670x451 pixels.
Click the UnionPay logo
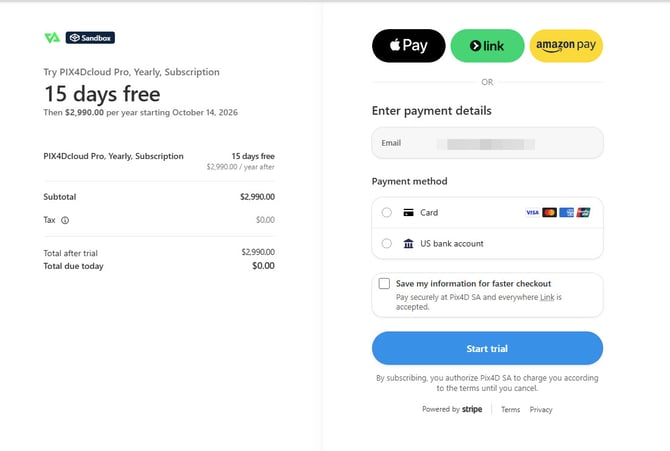click(x=583, y=212)
